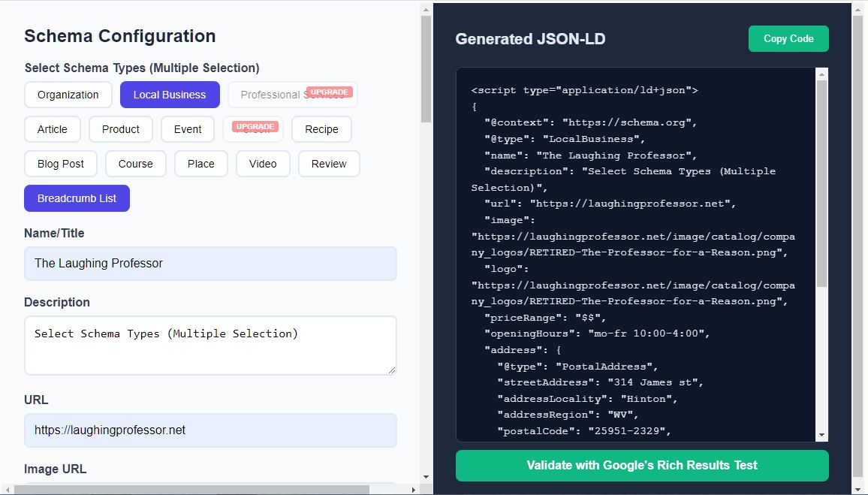The image size is (868, 495).
Task: Toggle the Product schema type
Action: point(120,129)
